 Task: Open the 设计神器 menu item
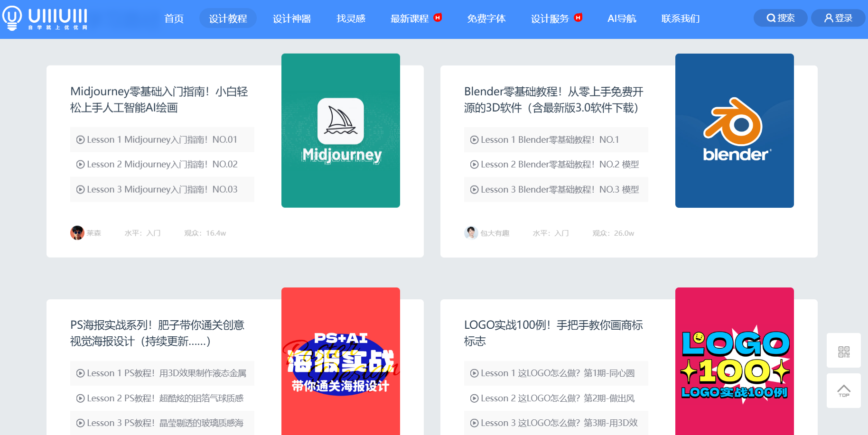point(292,19)
